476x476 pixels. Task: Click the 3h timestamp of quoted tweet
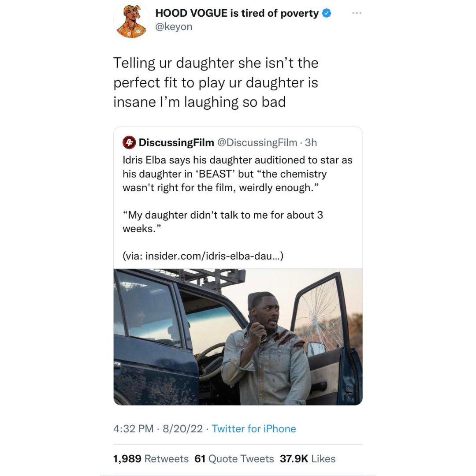click(311, 142)
